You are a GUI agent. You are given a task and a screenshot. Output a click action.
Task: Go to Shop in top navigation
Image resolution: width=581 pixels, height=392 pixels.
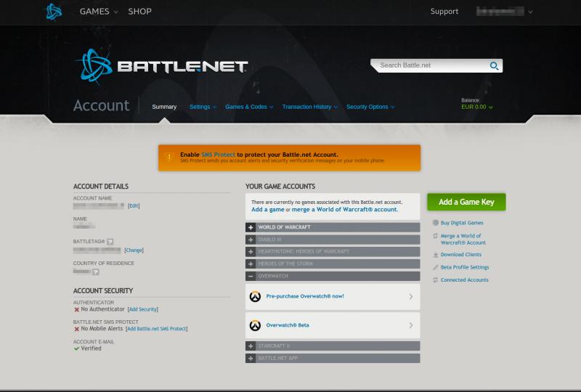point(139,12)
